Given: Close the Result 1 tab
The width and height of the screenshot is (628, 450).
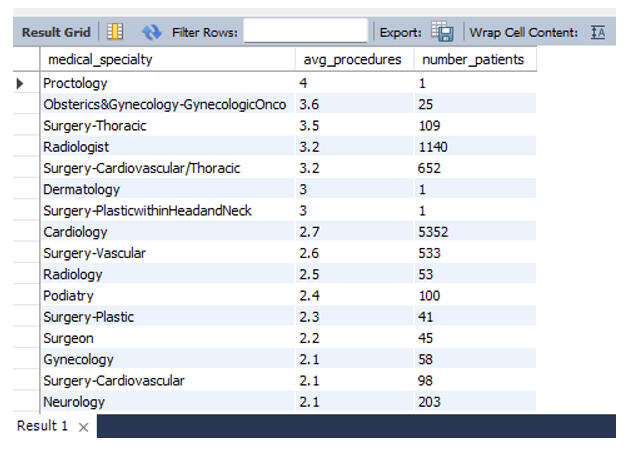Looking at the screenshot, I should 84,427.
